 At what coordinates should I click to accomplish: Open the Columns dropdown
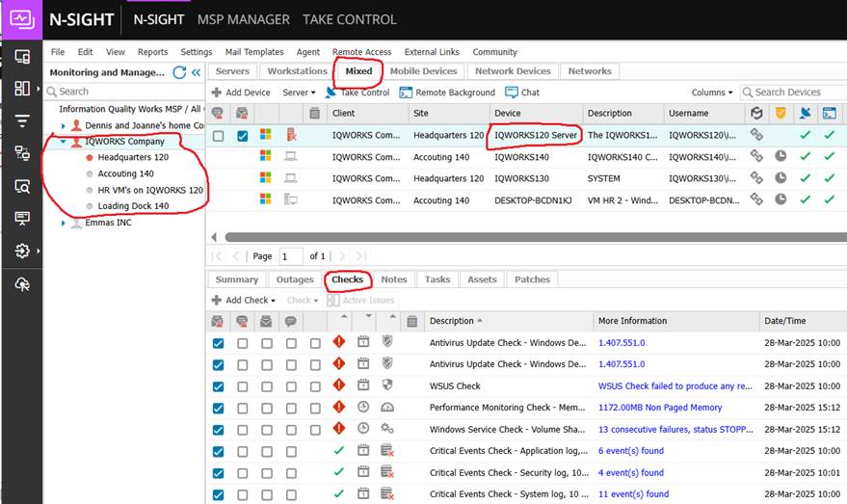point(712,93)
